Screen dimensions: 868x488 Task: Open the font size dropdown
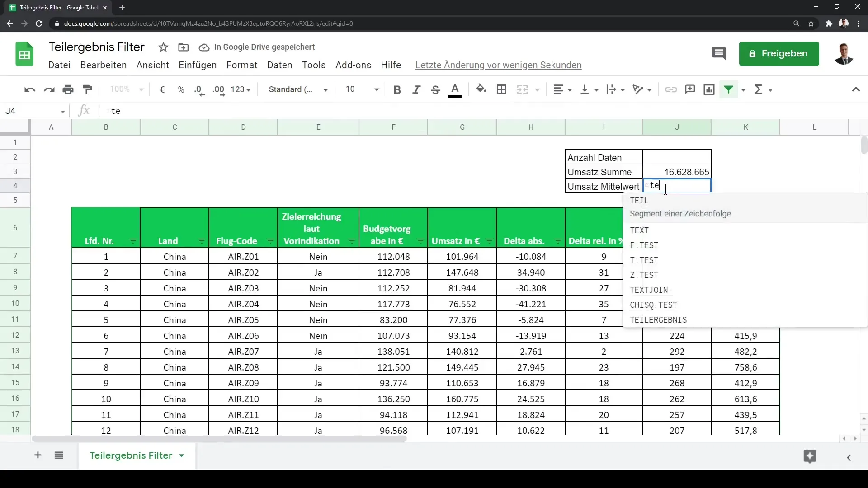[377, 89]
